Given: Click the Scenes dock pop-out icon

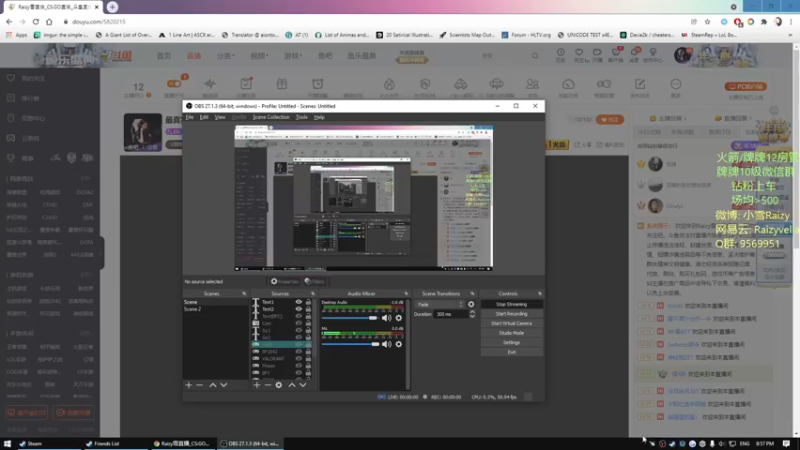Looking at the screenshot, I should [x=244, y=294].
